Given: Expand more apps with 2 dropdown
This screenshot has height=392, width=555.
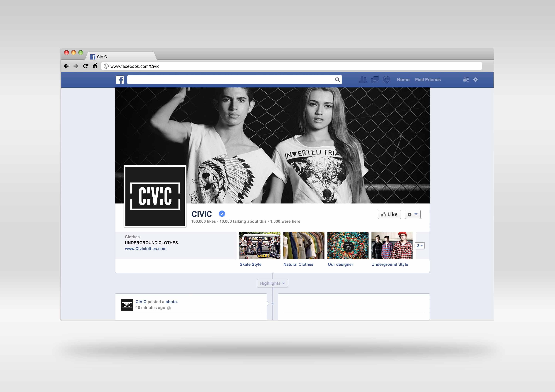Looking at the screenshot, I should (420, 246).
